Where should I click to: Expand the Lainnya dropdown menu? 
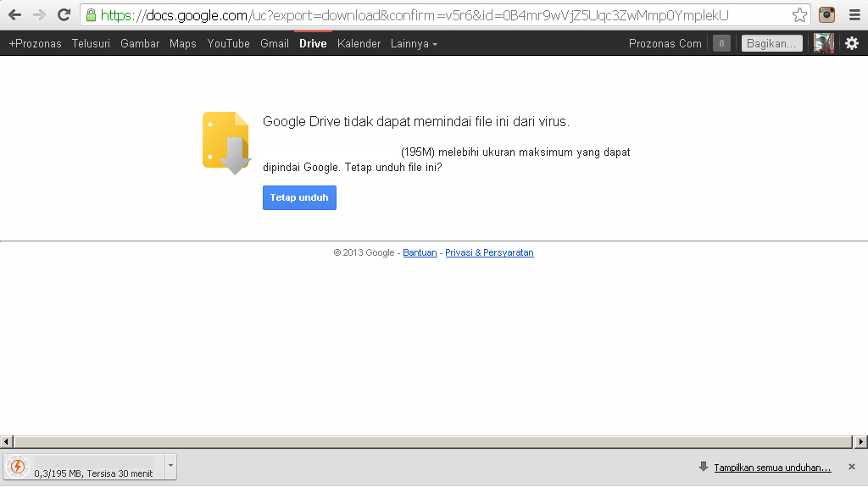click(414, 43)
